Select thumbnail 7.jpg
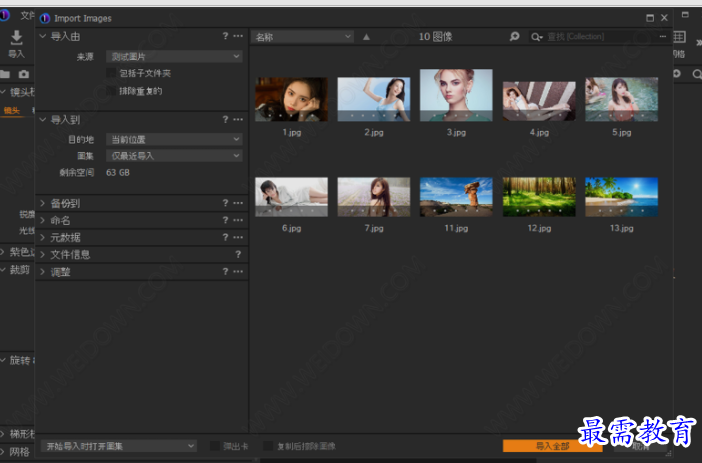 pyautogui.click(x=374, y=197)
